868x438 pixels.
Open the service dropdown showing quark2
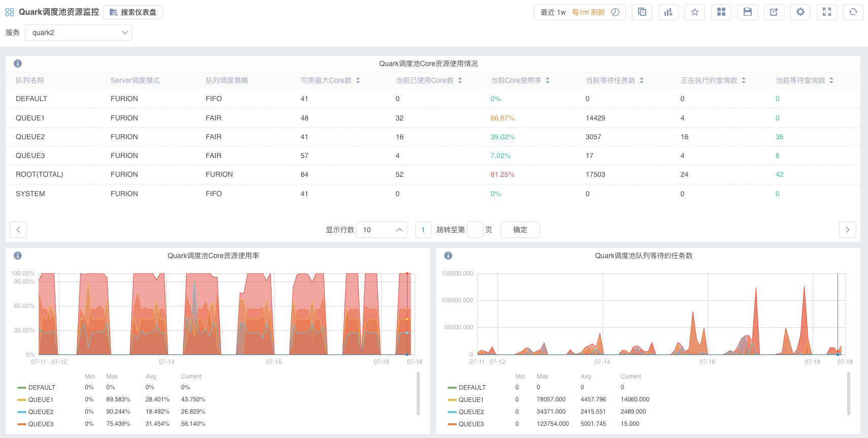(x=79, y=33)
